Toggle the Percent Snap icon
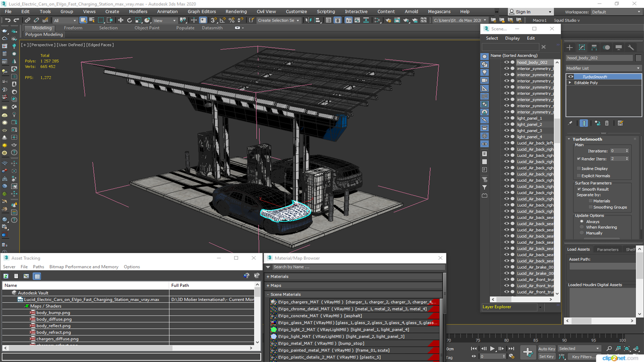The width and height of the screenshot is (644, 362). [231, 20]
